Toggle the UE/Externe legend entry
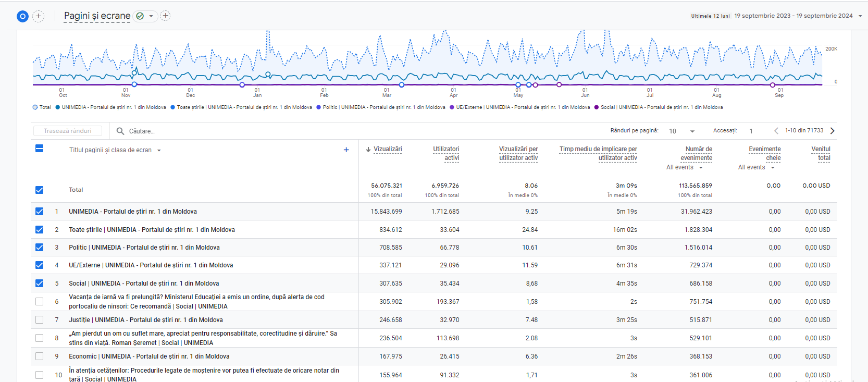Screen dimensions: 868x382 520,107
